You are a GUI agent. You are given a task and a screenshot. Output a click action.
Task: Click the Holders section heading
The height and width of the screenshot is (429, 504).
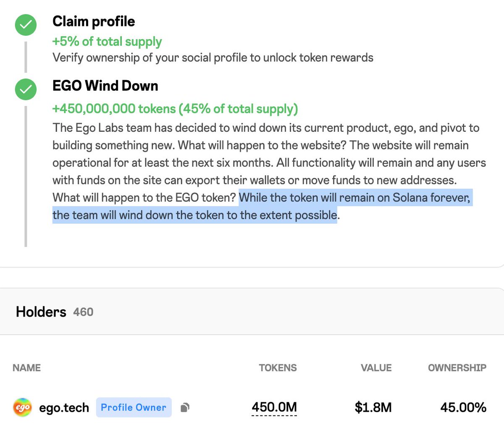[41, 312]
